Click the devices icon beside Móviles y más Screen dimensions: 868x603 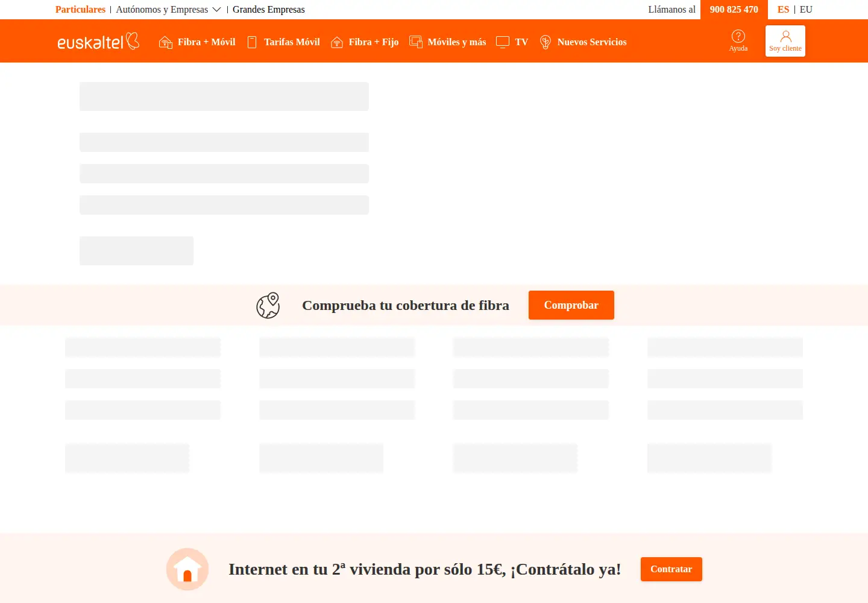[416, 42]
